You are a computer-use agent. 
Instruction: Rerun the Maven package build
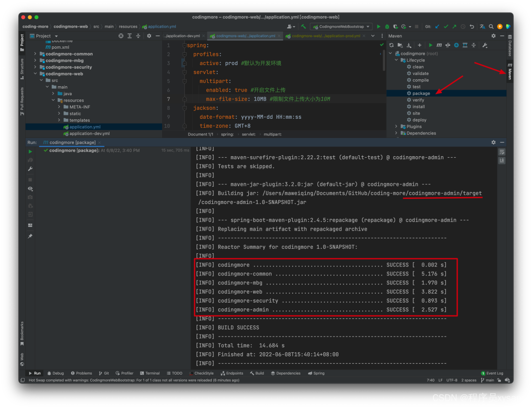tap(30, 152)
